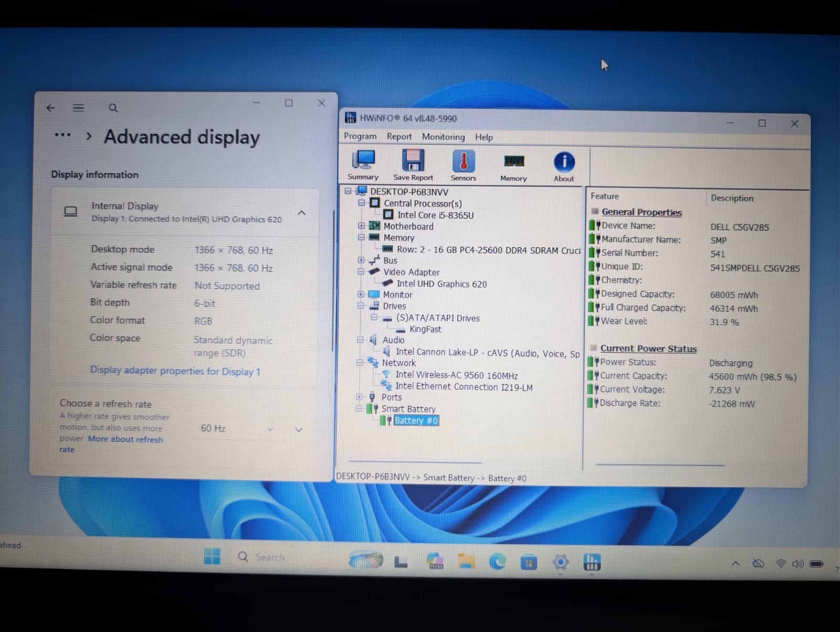Image resolution: width=840 pixels, height=632 pixels.
Task: Expand the Bus tree node
Action: [361, 260]
